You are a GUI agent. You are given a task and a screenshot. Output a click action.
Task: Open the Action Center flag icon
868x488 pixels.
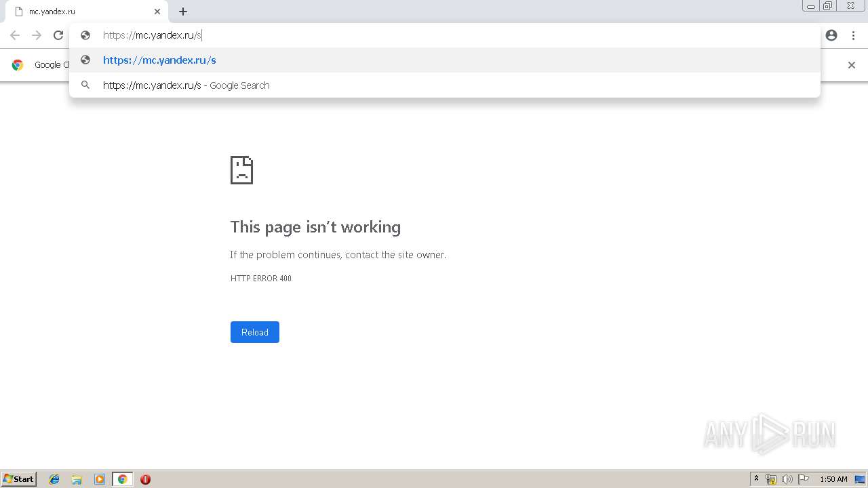coord(804,479)
